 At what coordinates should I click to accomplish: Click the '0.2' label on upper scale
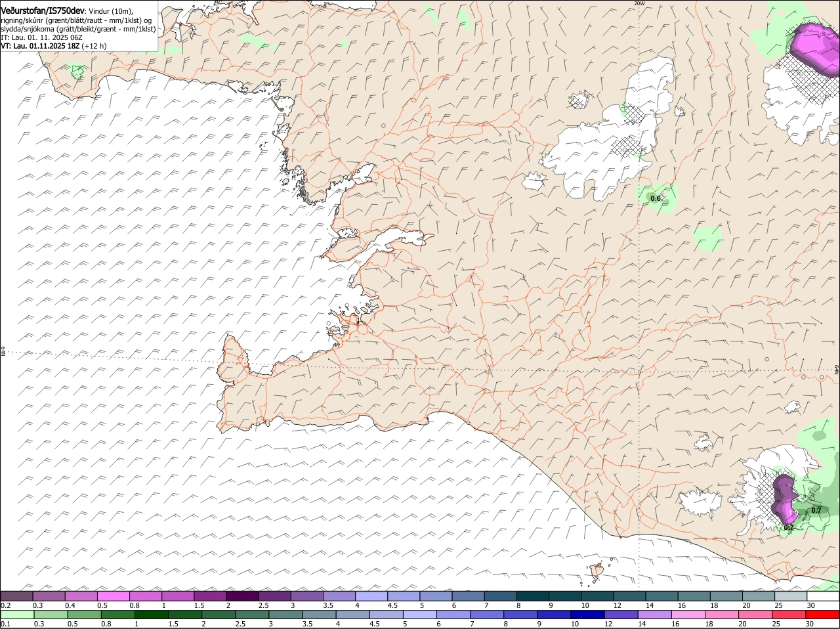[5, 605]
